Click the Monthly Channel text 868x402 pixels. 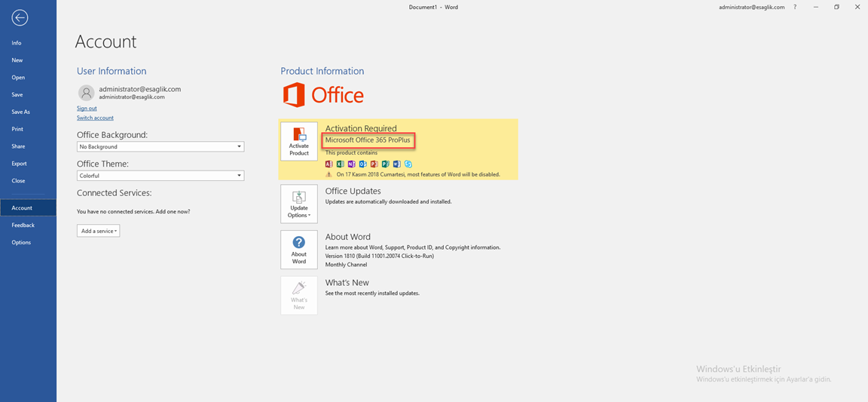346,265
